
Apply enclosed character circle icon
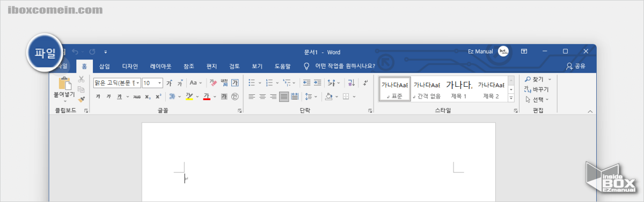(235, 96)
